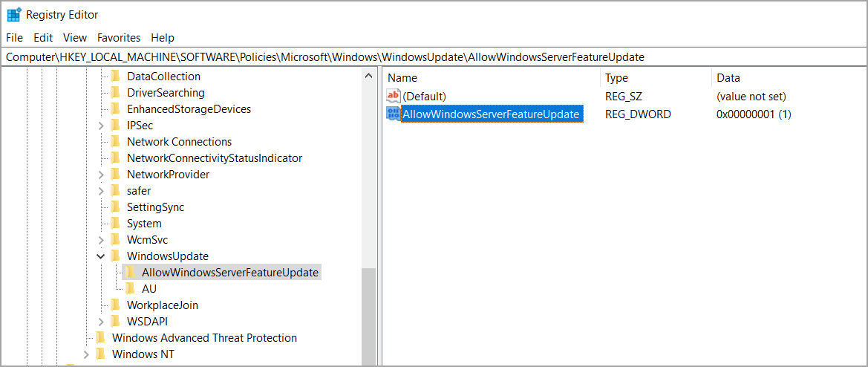Click the 0x00000001 (1) data cell
Screen dimensions: 868x367
754,114
